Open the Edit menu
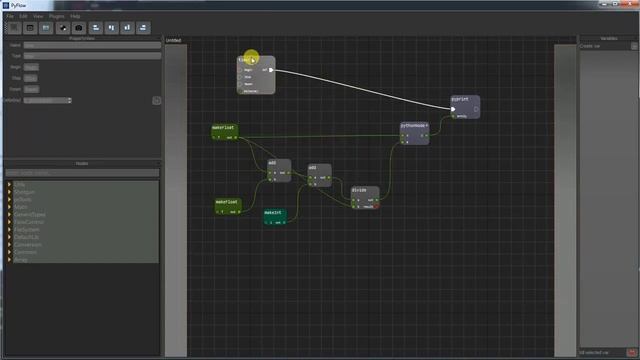This screenshot has width=640, height=360. click(x=23, y=16)
